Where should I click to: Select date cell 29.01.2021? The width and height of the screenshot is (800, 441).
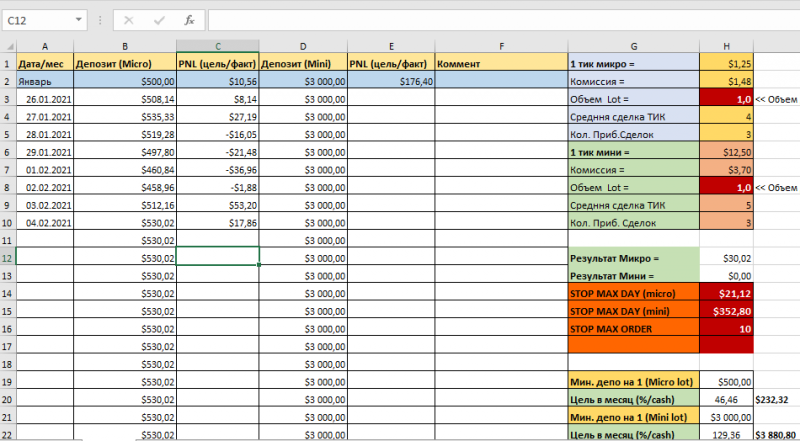tap(45, 152)
